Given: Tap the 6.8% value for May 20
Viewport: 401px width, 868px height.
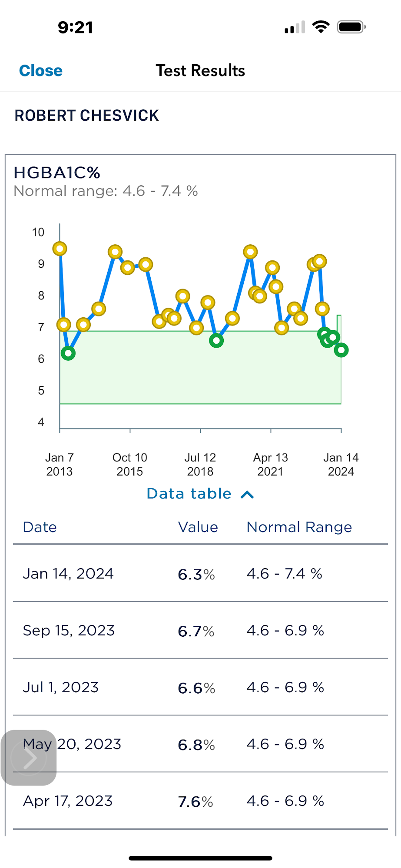Looking at the screenshot, I should 196,745.
